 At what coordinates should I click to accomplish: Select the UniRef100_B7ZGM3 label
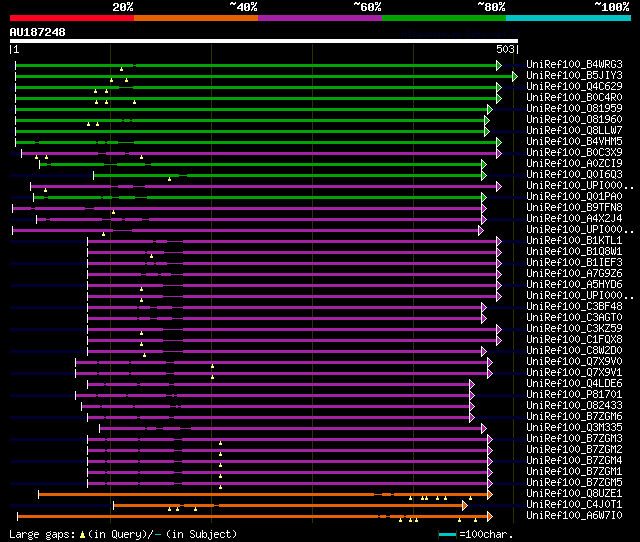(574, 439)
